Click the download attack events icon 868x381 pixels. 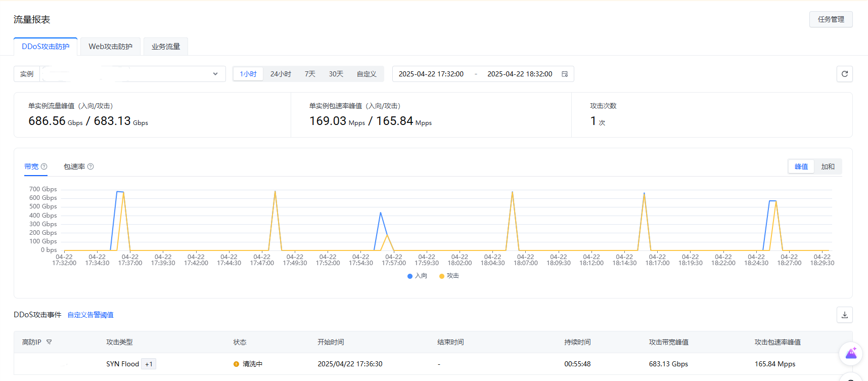(x=844, y=315)
